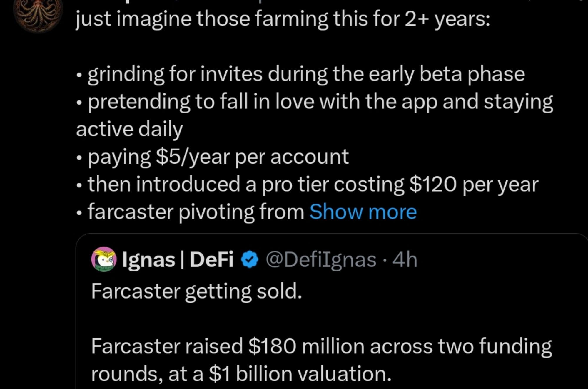Click the "grinding for invites" bullet line
The width and height of the screenshot is (588, 389).
point(306,74)
